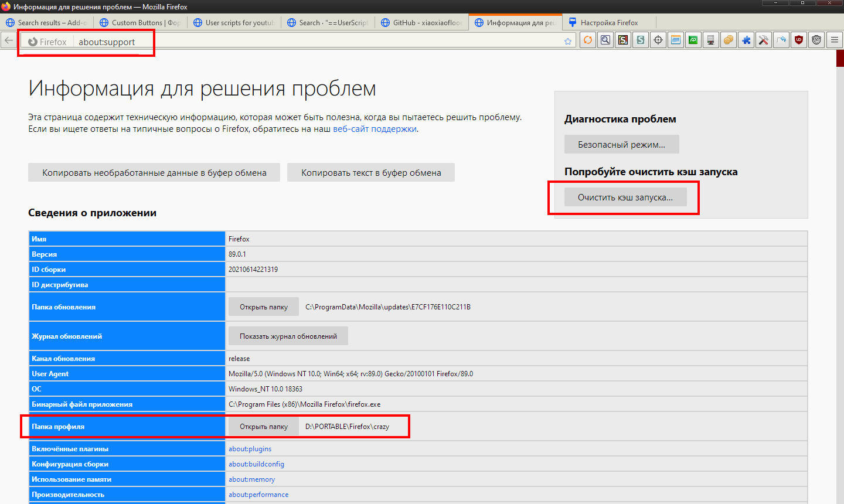The width and height of the screenshot is (844, 504).
Task: Switch to the GitHub xiaoxiaoflood tab
Action: (422, 23)
